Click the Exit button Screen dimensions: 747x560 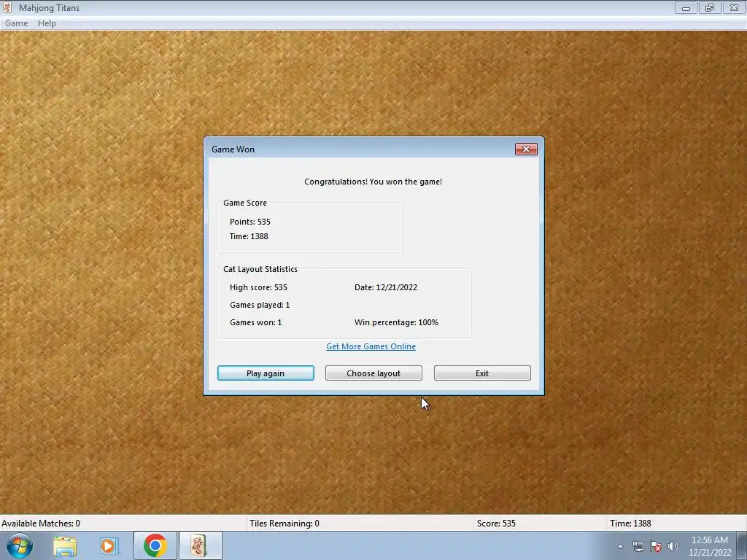[x=482, y=373]
